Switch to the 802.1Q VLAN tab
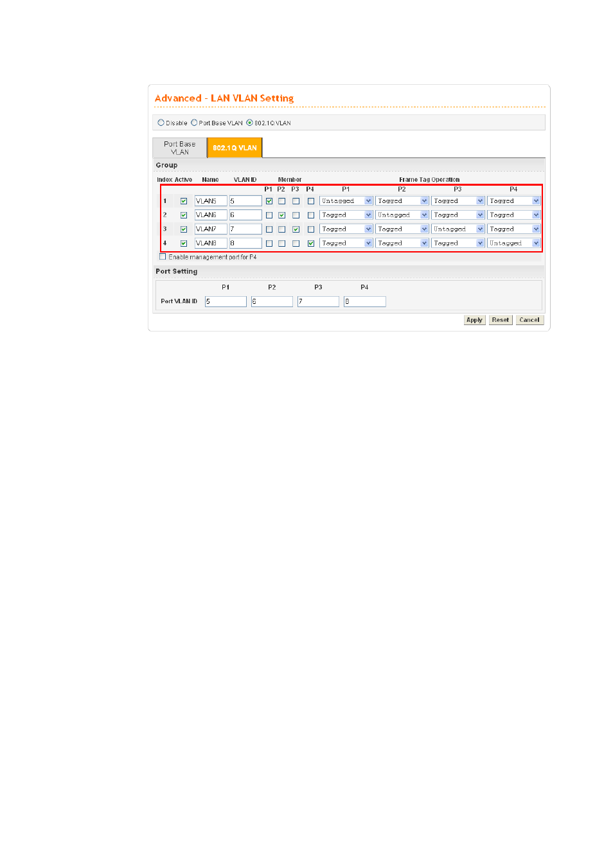This screenshot has height=868, width=613. click(235, 148)
